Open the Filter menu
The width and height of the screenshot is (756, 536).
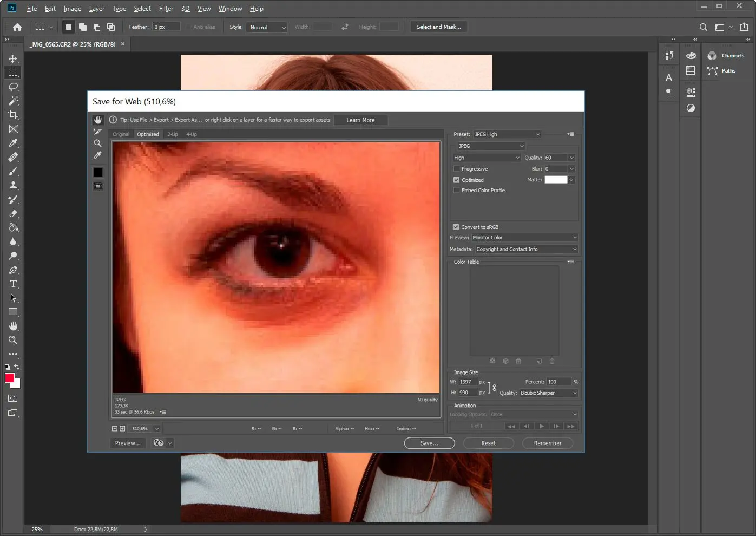166,9
